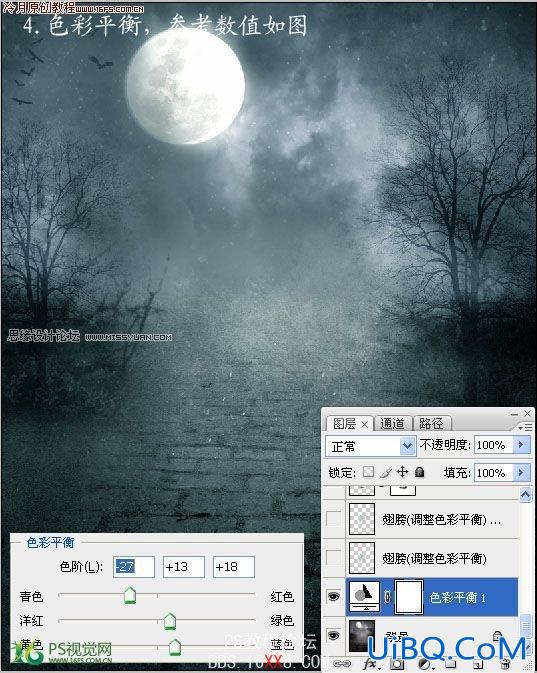Click the color balance adjustment thumbnail
Viewport: 537px width, 673px height.
[x=364, y=597]
